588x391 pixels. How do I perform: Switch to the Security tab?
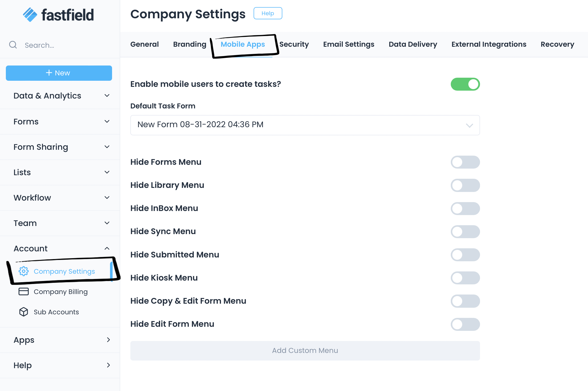pyautogui.click(x=294, y=44)
